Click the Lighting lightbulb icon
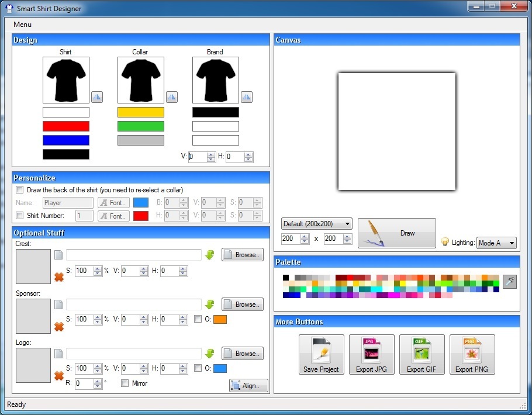This screenshot has width=532, height=415. [x=444, y=242]
